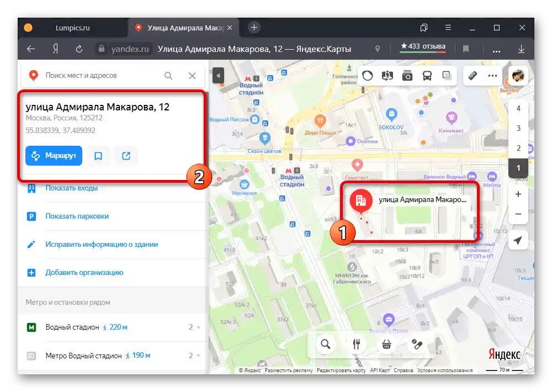
Task: Open map layers selector icon
Action: 388,76
